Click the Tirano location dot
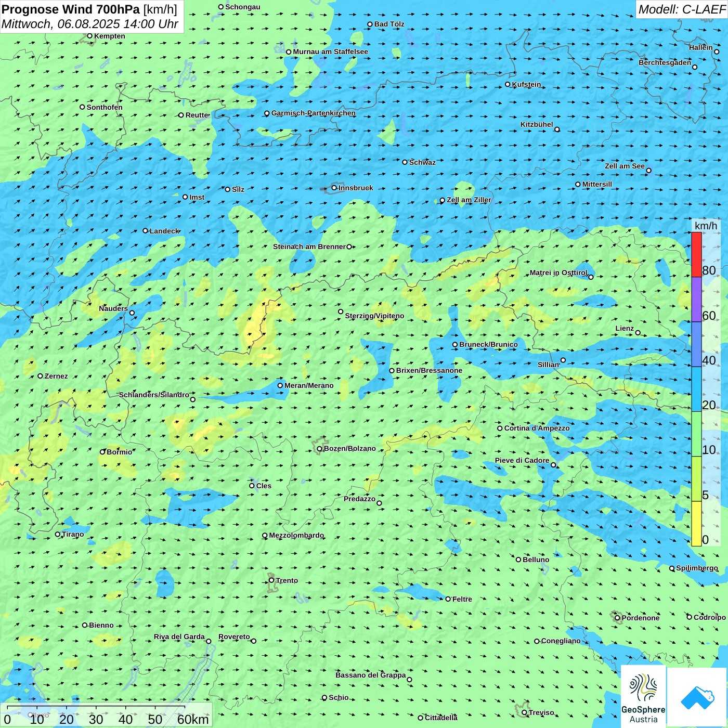 tap(58, 534)
